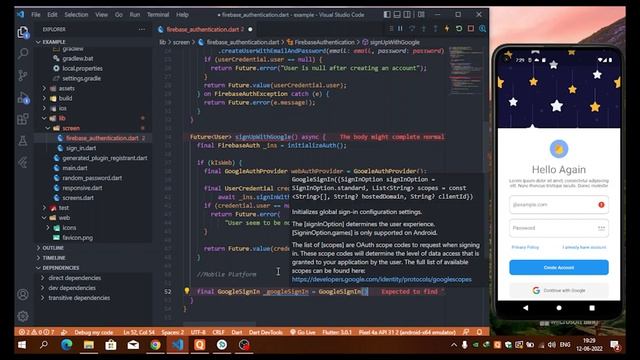The image size is (640, 360).
Task: Pause the debug session
Action: 400,29
